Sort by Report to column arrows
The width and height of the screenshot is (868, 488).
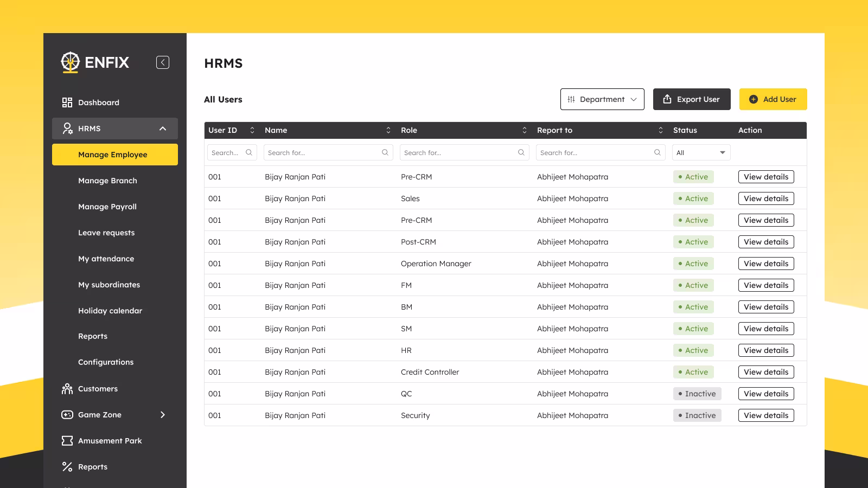[661, 130]
